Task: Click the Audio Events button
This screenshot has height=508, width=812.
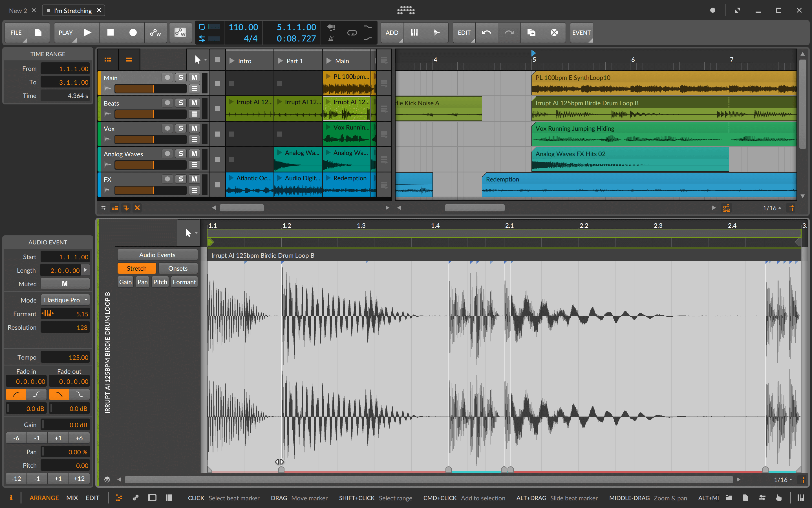Action: click(x=157, y=255)
